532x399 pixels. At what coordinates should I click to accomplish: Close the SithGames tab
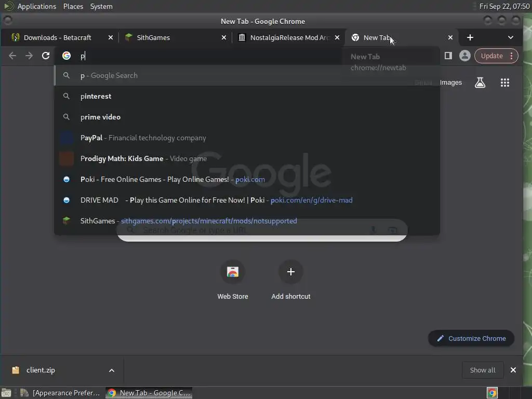(x=224, y=37)
